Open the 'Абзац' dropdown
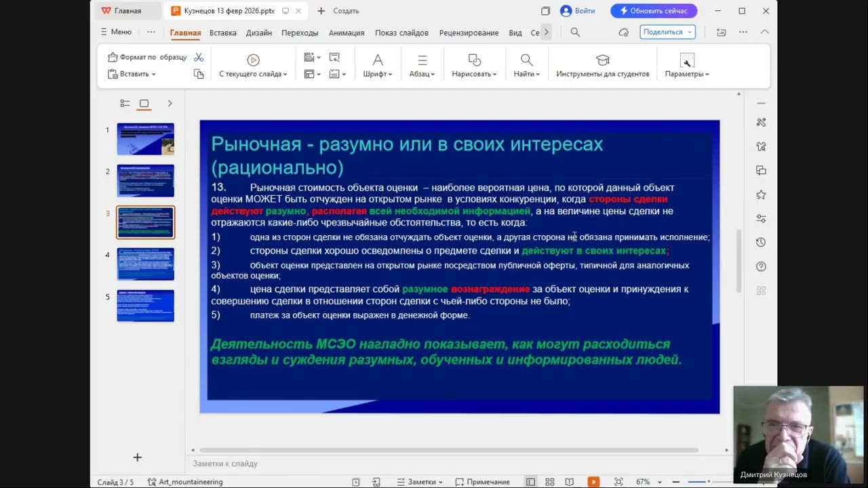 pyautogui.click(x=422, y=74)
